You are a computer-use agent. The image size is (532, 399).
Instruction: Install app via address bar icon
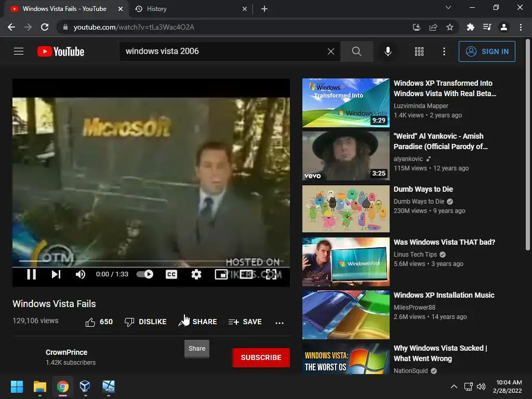[416, 27]
